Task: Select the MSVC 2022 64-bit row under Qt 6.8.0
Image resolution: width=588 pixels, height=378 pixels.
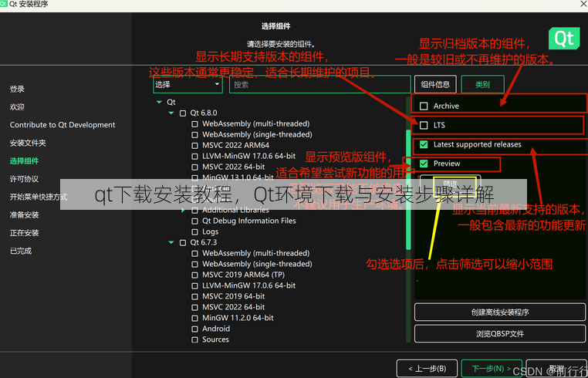Action: click(233, 167)
